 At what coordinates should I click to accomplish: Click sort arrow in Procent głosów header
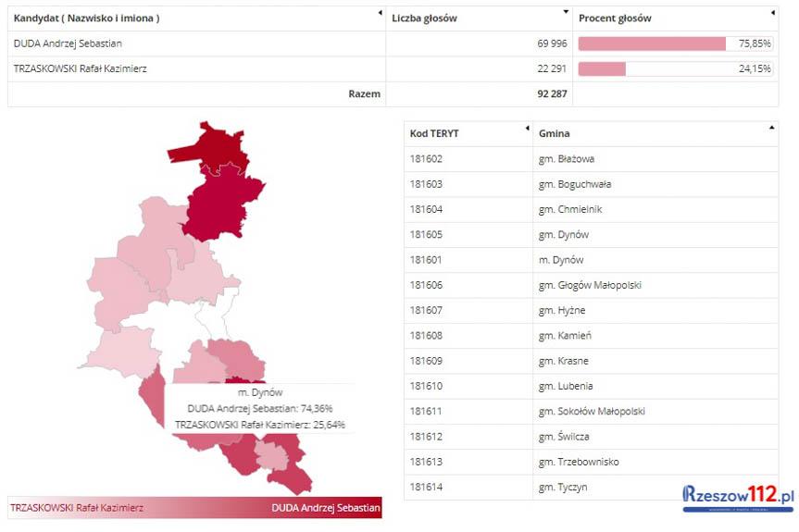click(772, 13)
